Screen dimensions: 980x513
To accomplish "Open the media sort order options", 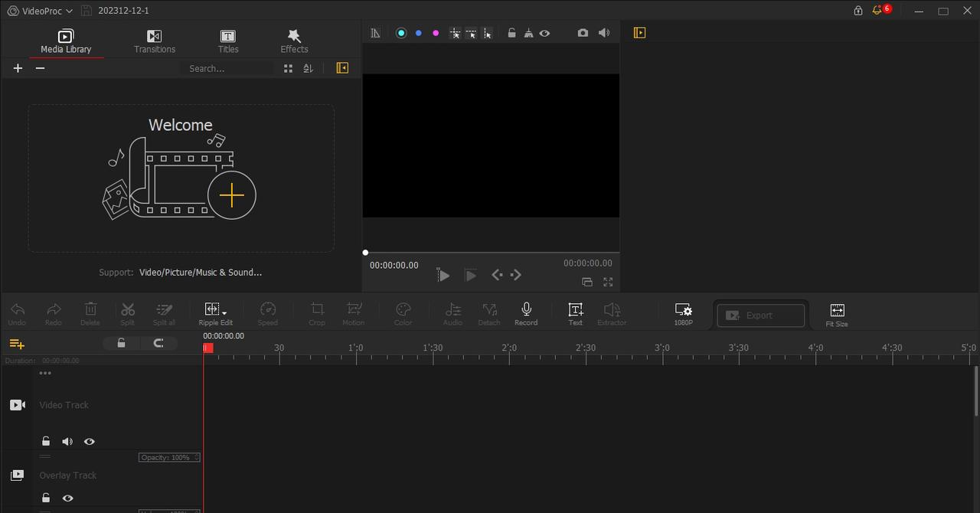I will point(308,68).
